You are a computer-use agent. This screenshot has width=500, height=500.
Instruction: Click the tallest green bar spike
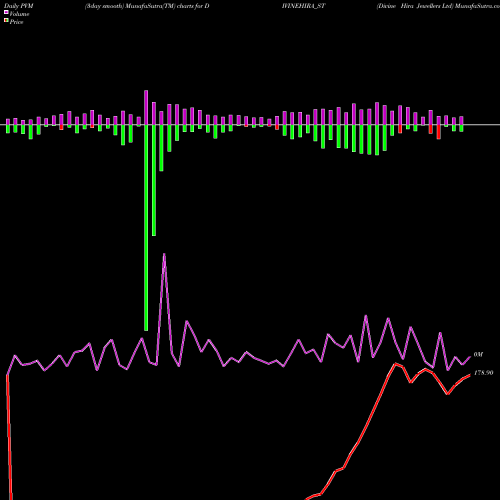coord(146,228)
